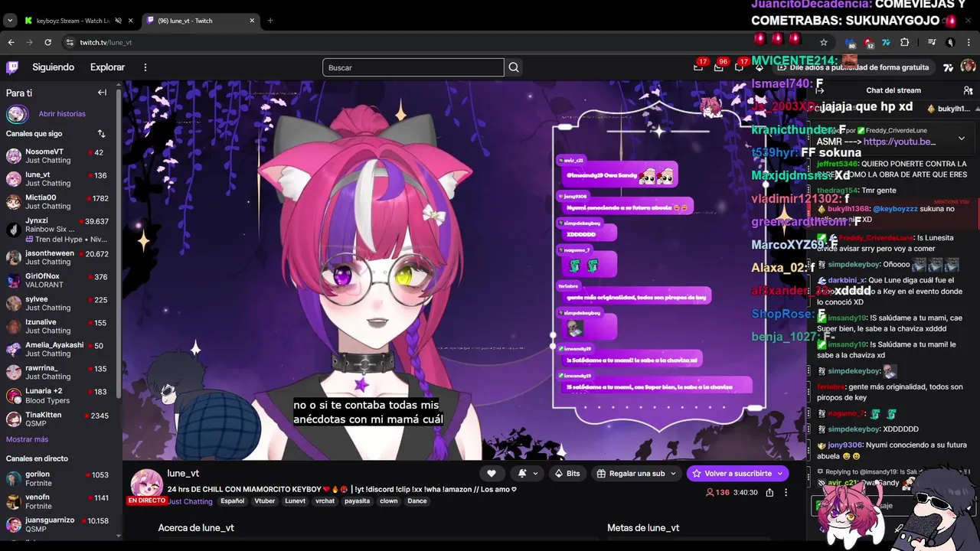Click the search magnifier button
The width and height of the screenshot is (980, 551).
coord(514,67)
